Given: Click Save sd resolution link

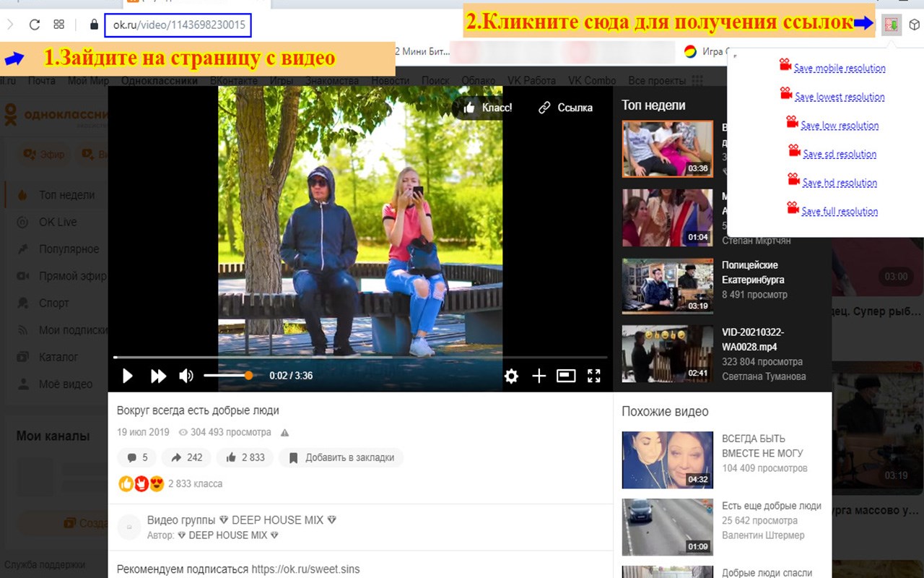Looking at the screenshot, I should [840, 154].
